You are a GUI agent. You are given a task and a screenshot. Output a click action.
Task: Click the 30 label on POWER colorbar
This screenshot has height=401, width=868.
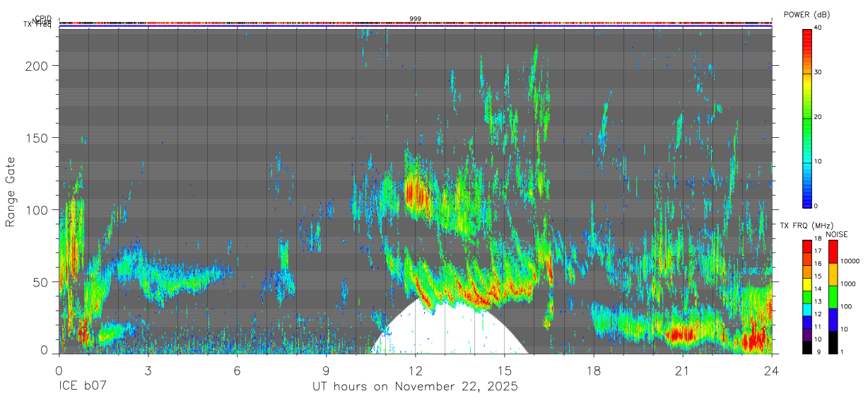(x=819, y=73)
